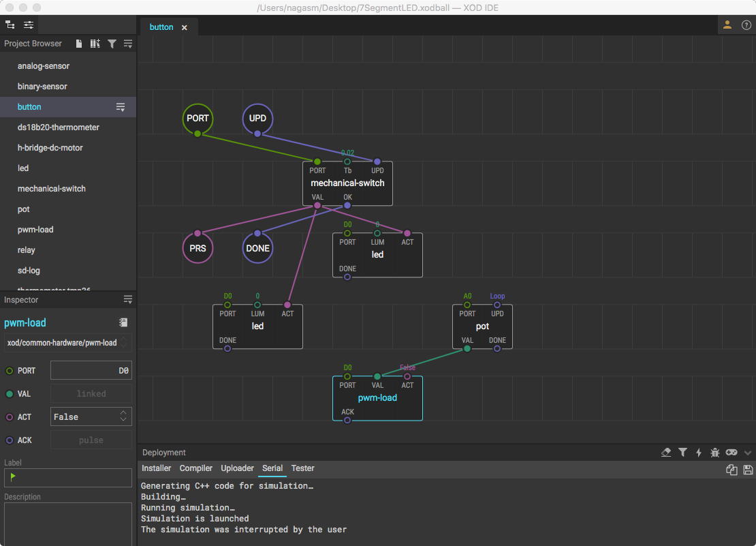Copy the log using the copy icon
This screenshot has height=546, width=756.
tap(731, 470)
